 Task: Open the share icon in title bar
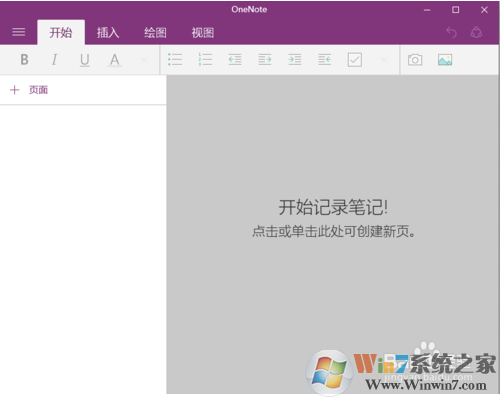coord(476,32)
